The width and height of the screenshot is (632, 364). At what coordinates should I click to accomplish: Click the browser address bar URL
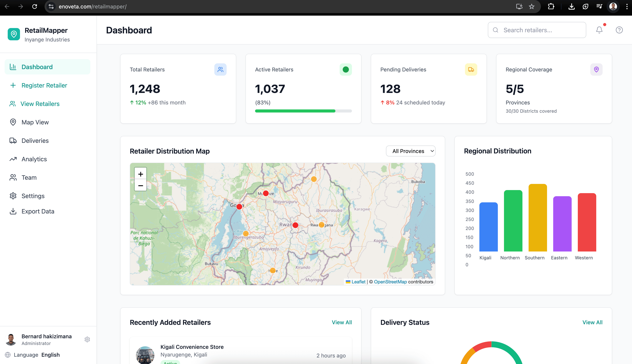pos(93,7)
